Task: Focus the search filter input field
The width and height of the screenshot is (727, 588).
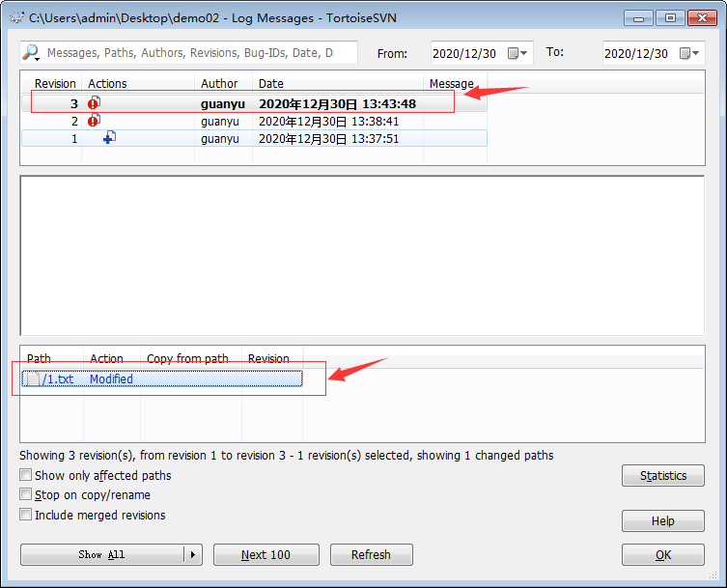Action: [x=190, y=53]
